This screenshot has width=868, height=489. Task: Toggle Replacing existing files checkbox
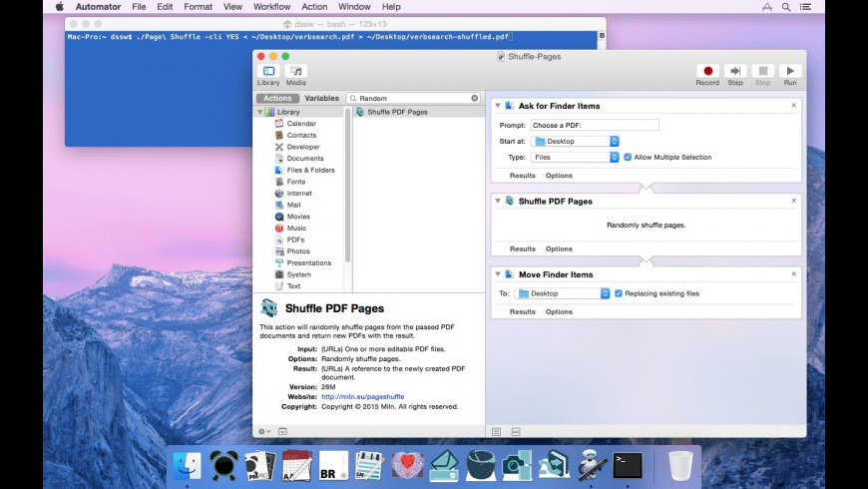pos(619,293)
